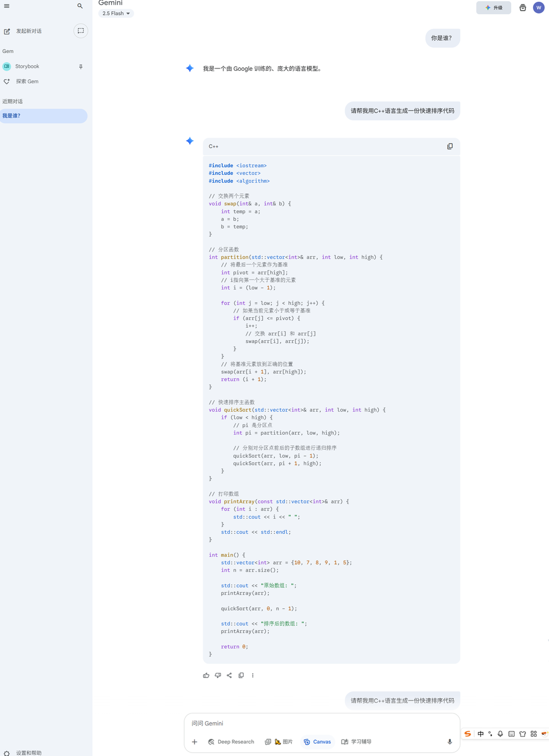The height and width of the screenshot is (756, 549).
Task: Open 探索 Gem in sidebar
Action: [x=21, y=82]
